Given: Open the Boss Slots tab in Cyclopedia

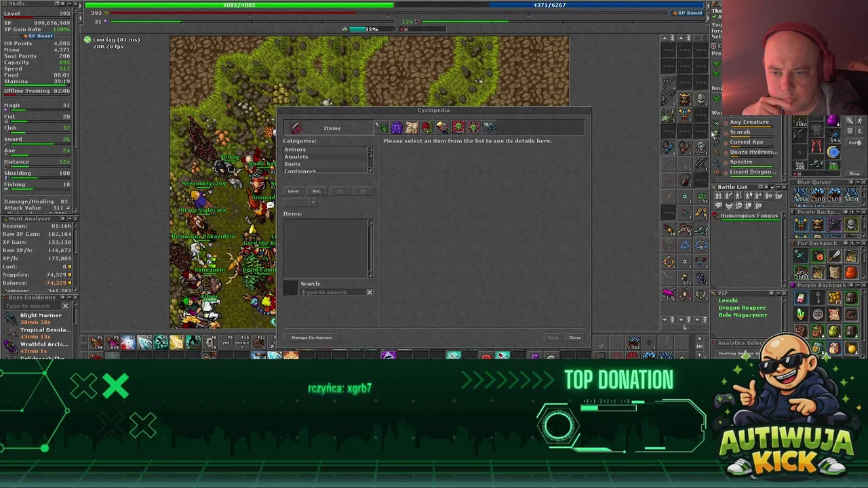Looking at the screenshot, I should click(x=473, y=127).
